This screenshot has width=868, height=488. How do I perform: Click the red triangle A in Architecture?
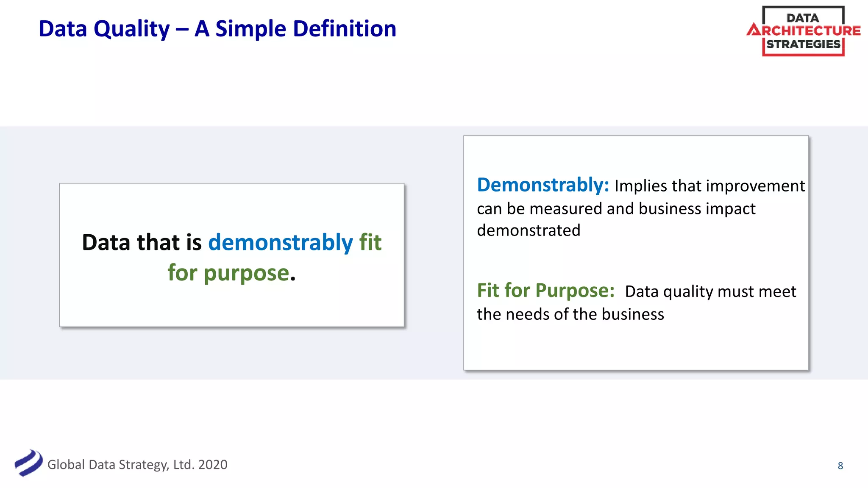pos(754,30)
